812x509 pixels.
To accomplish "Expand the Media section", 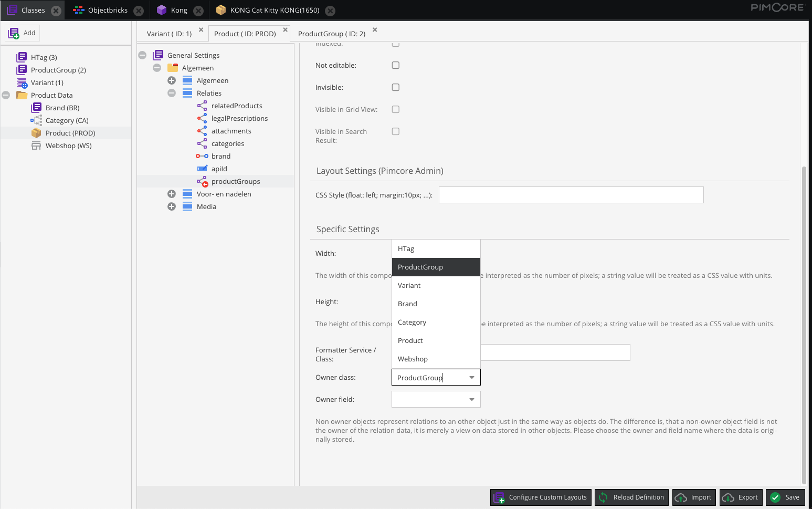I will tap(172, 206).
